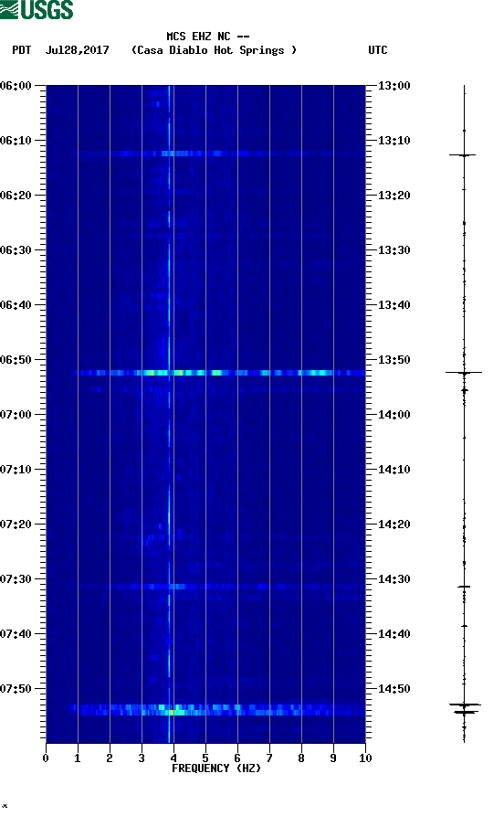This screenshot has width=504, height=816.
Task: Click the 07:10 PDT time label
Action: coord(16,470)
